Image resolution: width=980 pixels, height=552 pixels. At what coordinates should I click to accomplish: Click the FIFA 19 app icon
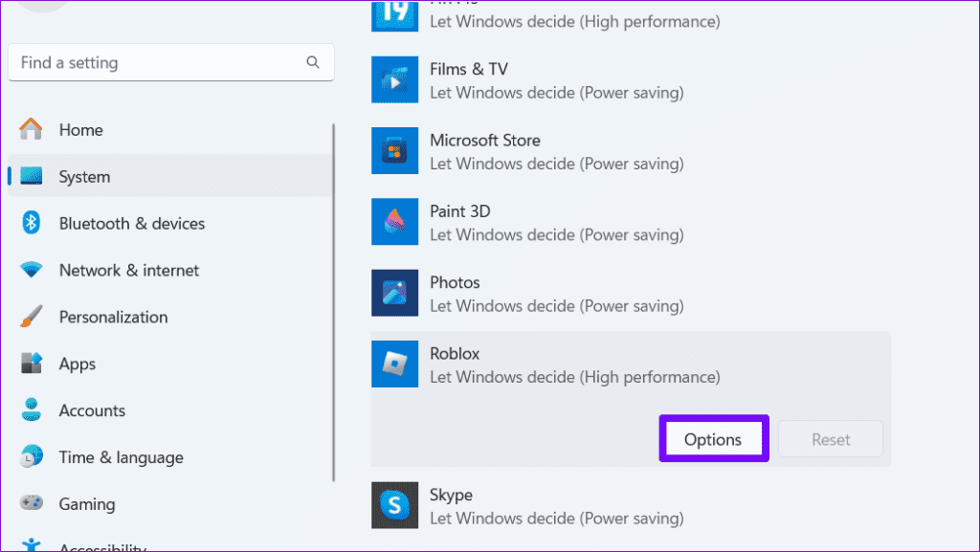pos(394,15)
